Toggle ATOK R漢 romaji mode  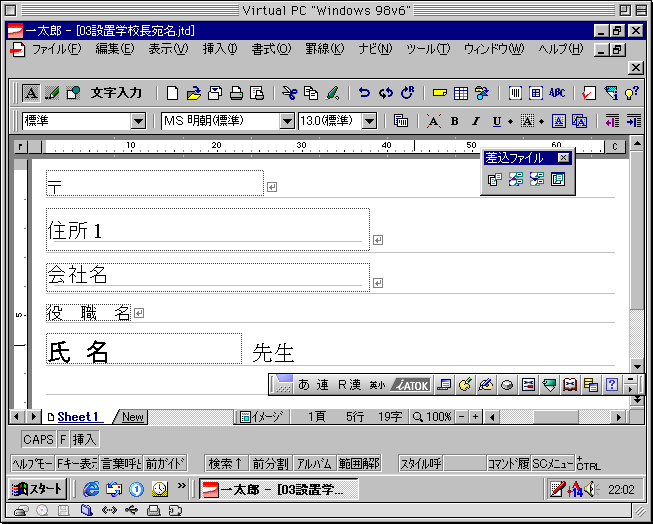349,385
